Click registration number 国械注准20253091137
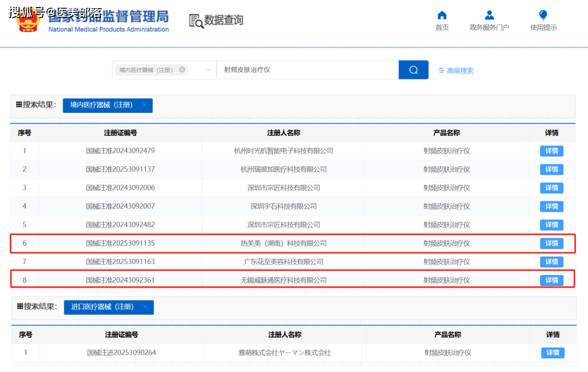Image resolution: width=588 pixels, height=372 pixels. tap(120, 169)
